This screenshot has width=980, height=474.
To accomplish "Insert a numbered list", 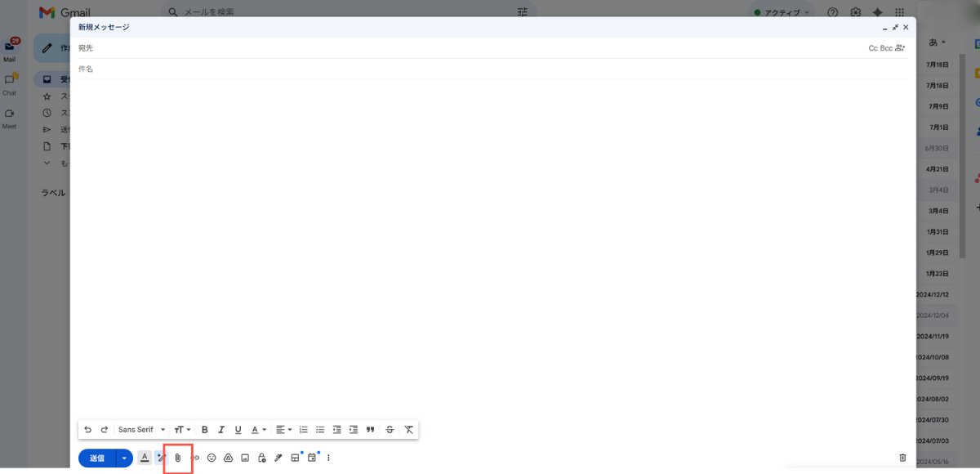I will (x=304, y=430).
